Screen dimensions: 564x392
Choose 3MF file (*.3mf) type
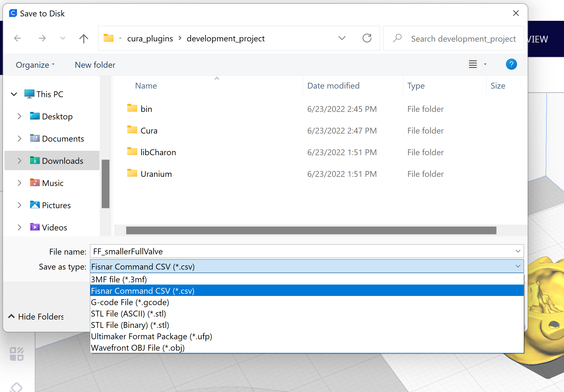pyautogui.click(x=307, y=279)
